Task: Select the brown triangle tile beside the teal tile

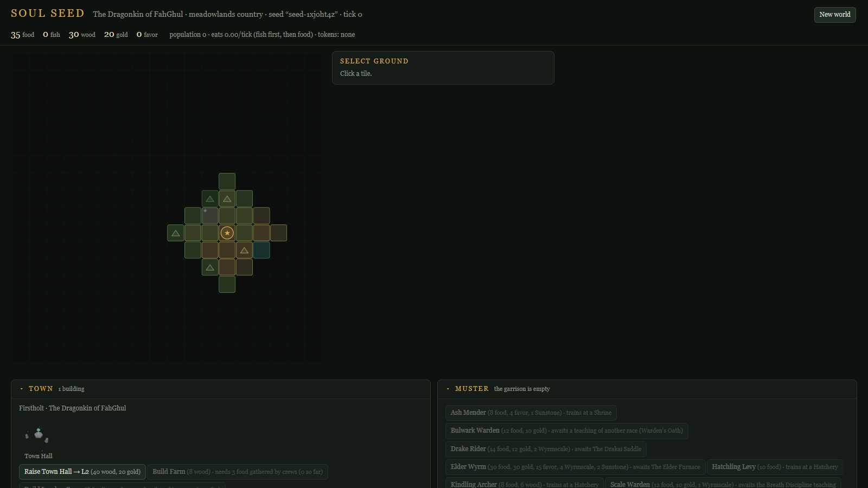Action: [244, 250]
